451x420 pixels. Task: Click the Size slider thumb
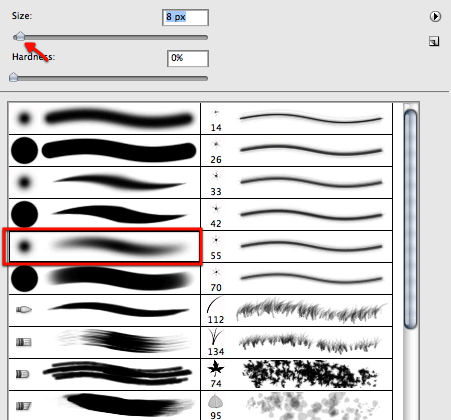[20, 36]
